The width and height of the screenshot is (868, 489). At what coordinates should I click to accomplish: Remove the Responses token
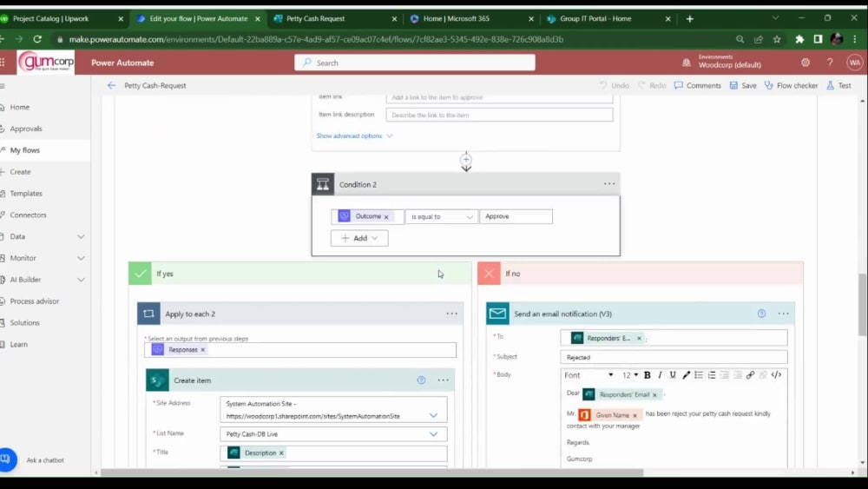(202, 350)
